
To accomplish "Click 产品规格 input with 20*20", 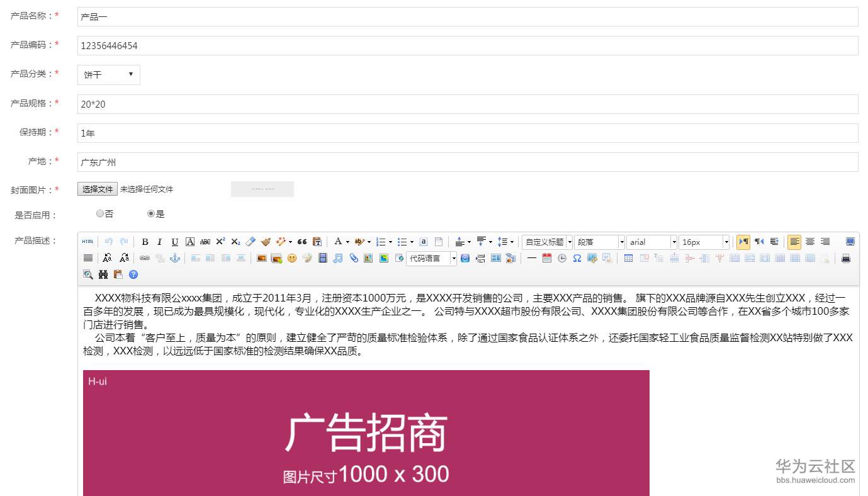I will [x=468, y=104].
